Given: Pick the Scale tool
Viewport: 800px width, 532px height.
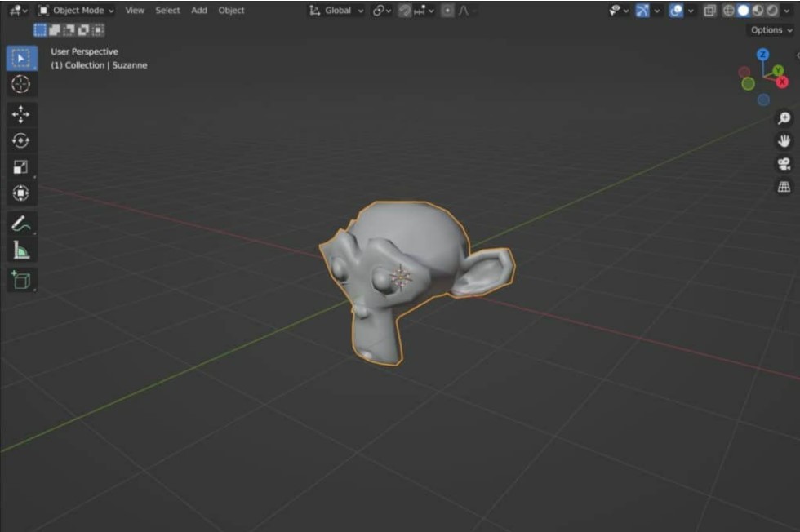Looking at the screenshot, I should coord(21,167).
